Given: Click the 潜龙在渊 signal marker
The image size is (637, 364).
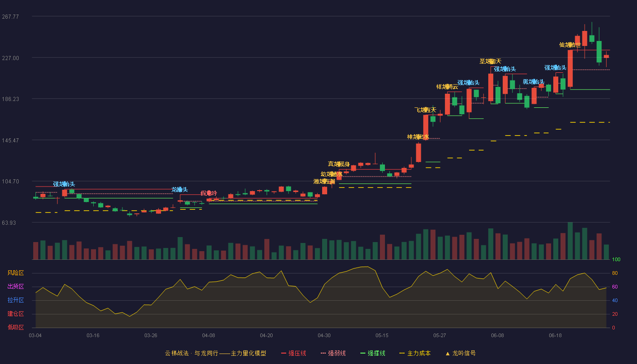Looking at the screenshot, I should 324,181.
